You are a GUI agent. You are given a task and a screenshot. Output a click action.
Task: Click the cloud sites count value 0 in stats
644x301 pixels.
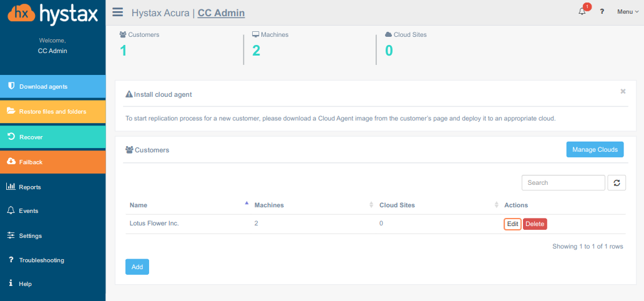(x=389, y=51)
